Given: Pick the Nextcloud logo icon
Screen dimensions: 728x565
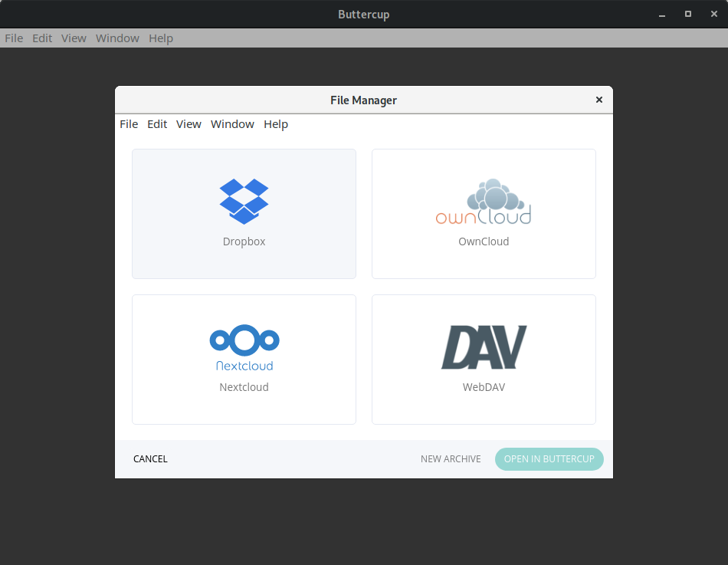Looking at the screenshot, I should point(244,347).
